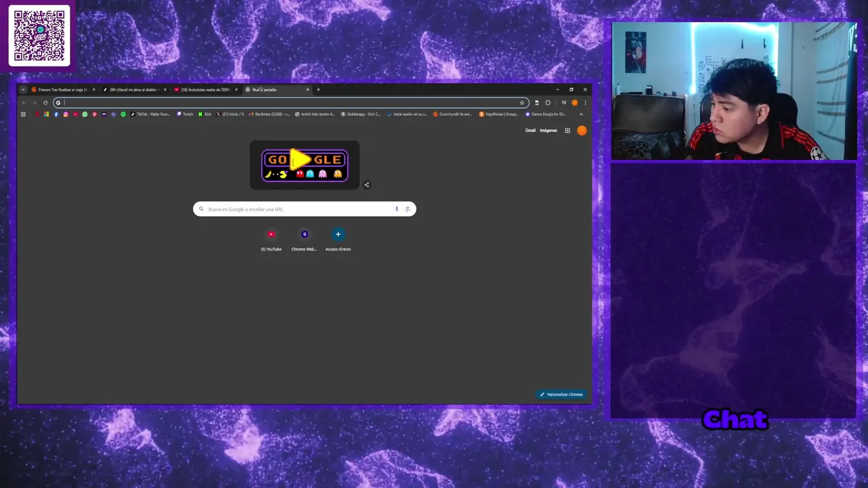Open Chrome three-dot menu
868x488 pixels.
tap(585, 103)
